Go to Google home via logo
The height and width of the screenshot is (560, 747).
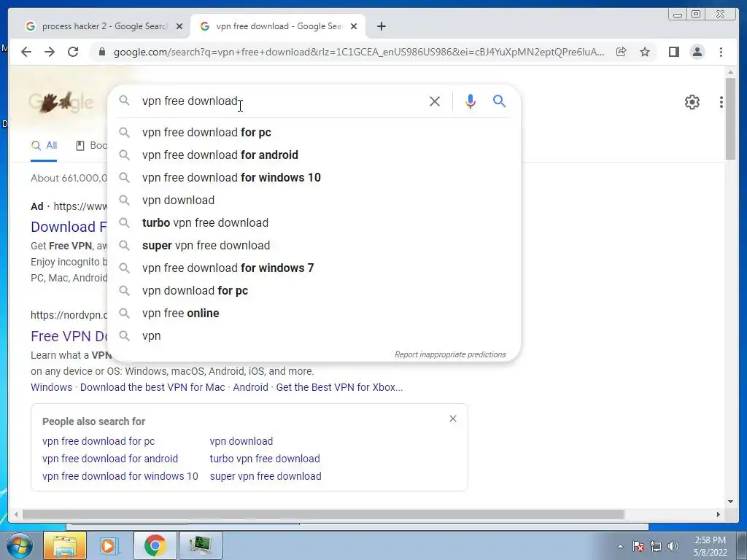pos(61,101)
